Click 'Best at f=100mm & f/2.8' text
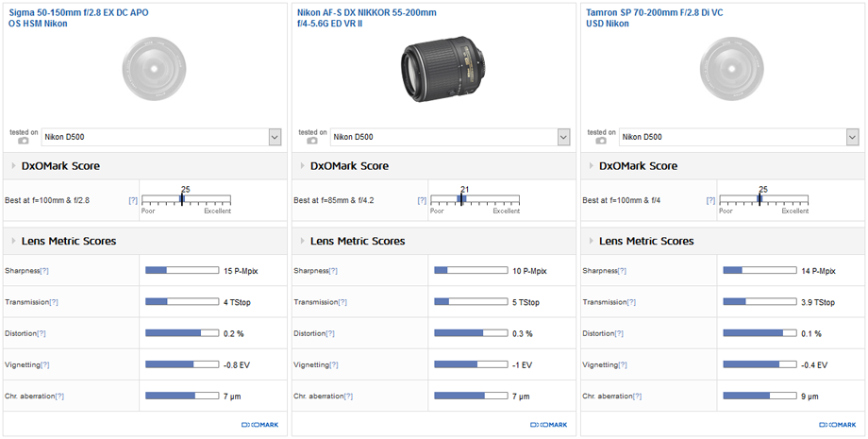868x439 pixels. (47, 200)
